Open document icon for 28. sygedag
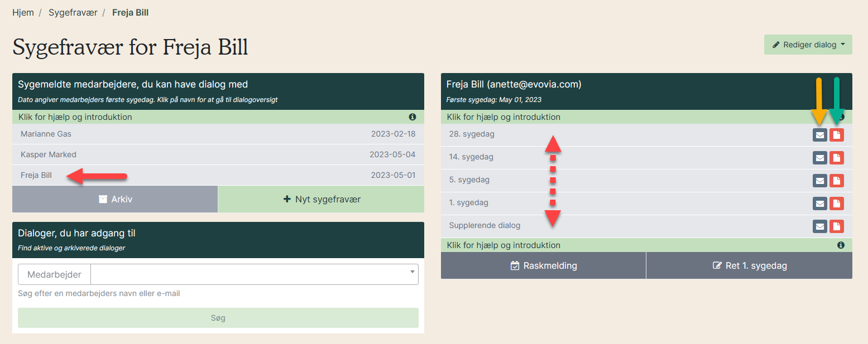Screen dimensions: 868x344 pos(836,135)
